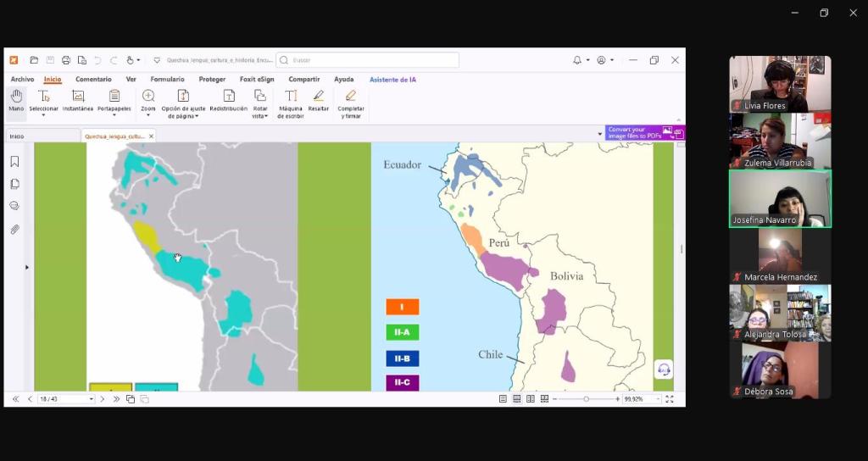
Task: Open the bookmarks panel in sidebar
Action: coord(14,162)
